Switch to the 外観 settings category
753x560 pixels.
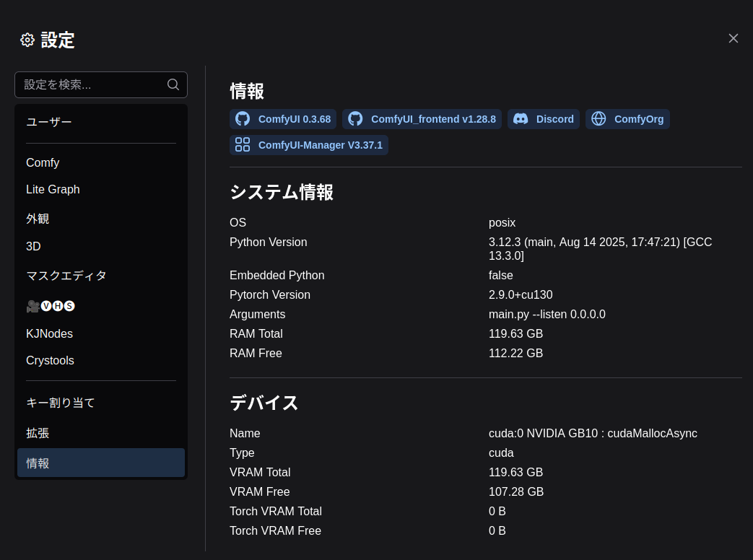tap(38, 219)
